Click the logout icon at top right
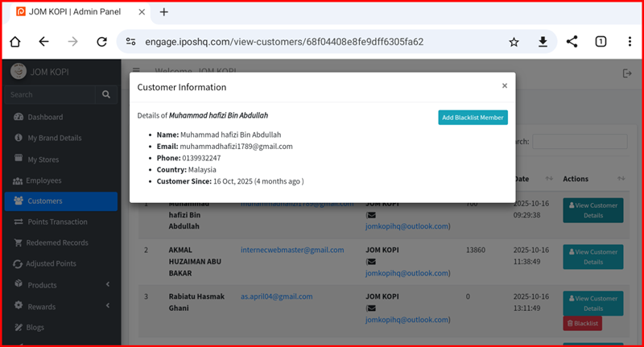Screen dimensions: 644x348 627,73
